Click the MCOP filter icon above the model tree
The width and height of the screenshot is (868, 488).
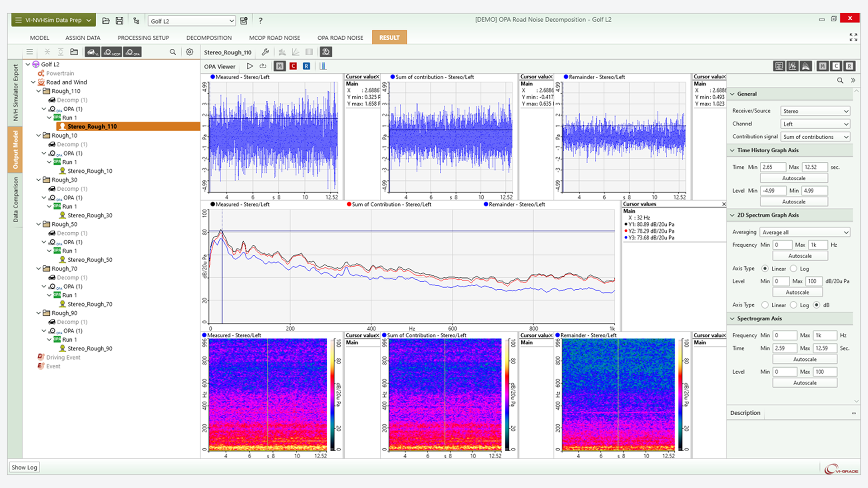(x=111, y=52)
